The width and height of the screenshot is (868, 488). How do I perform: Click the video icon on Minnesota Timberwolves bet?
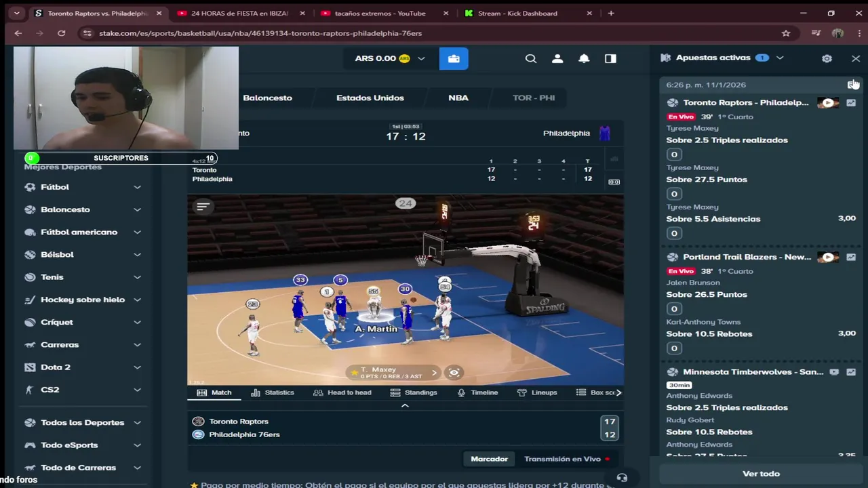[x=834, y=372]
